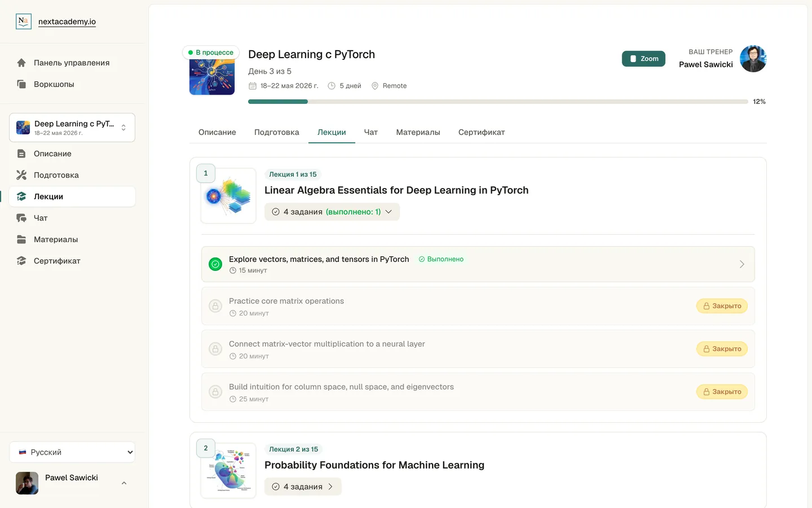Image resolution: width=812 pixels, height=508 pixels.
Task: Switch to the Подготовка tab
Action: [x=277, y=132]
